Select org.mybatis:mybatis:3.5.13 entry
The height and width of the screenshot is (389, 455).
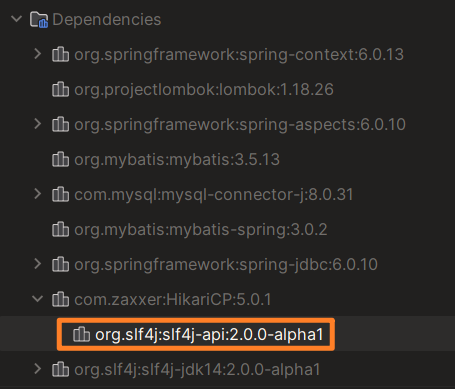[177, 159]
